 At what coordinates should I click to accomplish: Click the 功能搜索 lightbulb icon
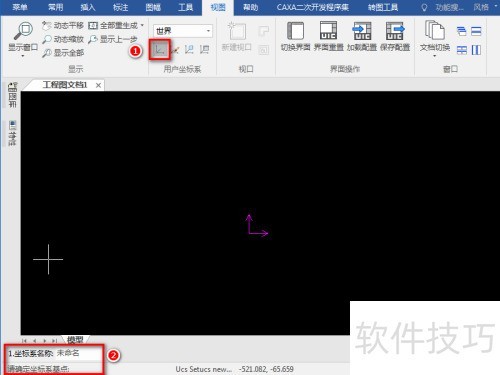424,7
